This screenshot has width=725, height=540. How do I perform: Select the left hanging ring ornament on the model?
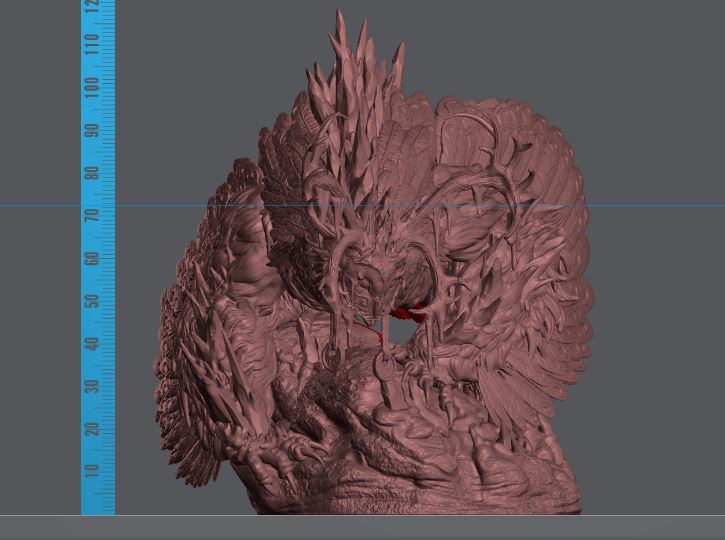[333, 354]
